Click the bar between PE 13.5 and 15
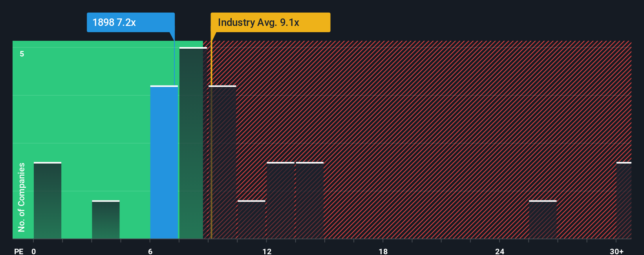This screenshot has height=255, width=644. click(310, 200)
